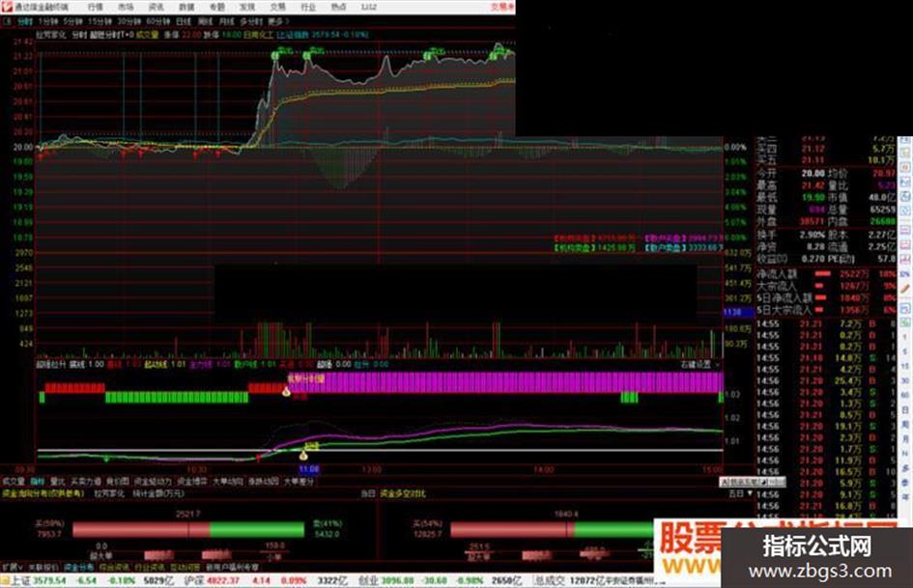Click the 5日大宗流入 row

click(826, 310)
